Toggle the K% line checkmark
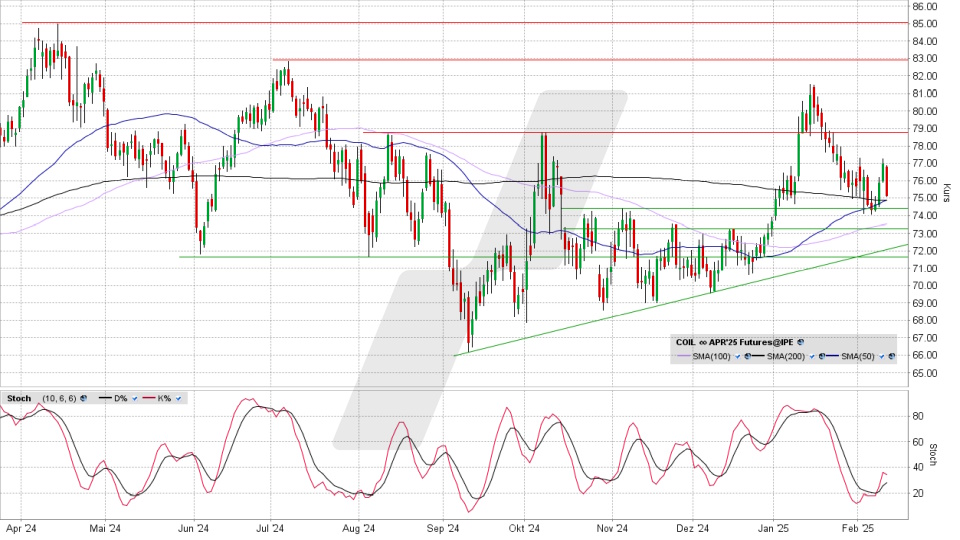Viewport: 960px width, 540px height. (x=178, y=398)
